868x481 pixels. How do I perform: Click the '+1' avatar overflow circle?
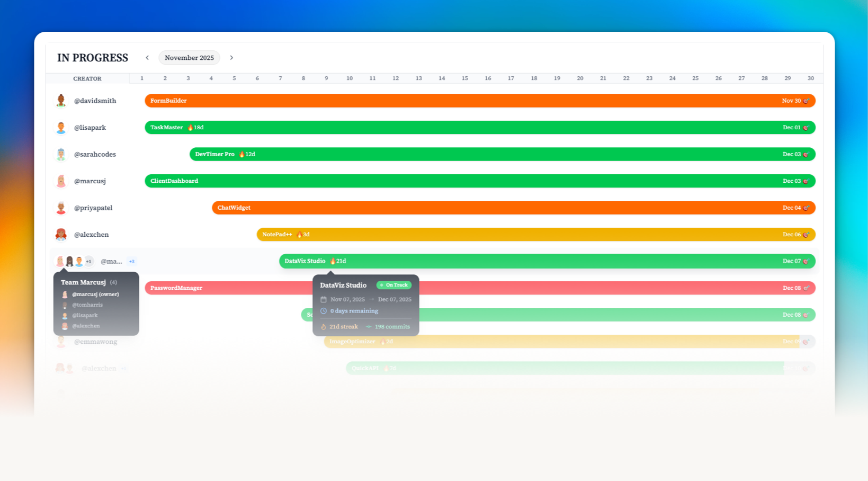(88, 261)
